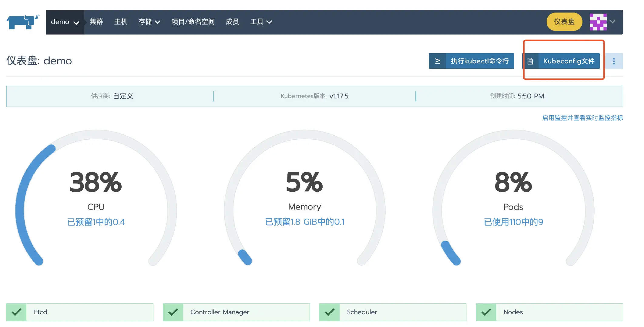Click the Kubeconfig file document icon
Screen dimensions: 644x327
(530, 61)
